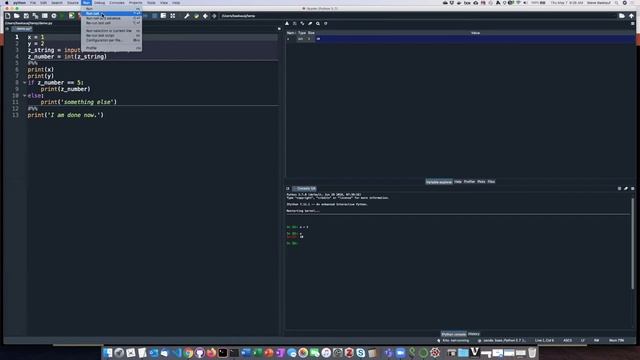
Task: Click the Open file folder toolbar icon
Action: (x=17, y=16)
